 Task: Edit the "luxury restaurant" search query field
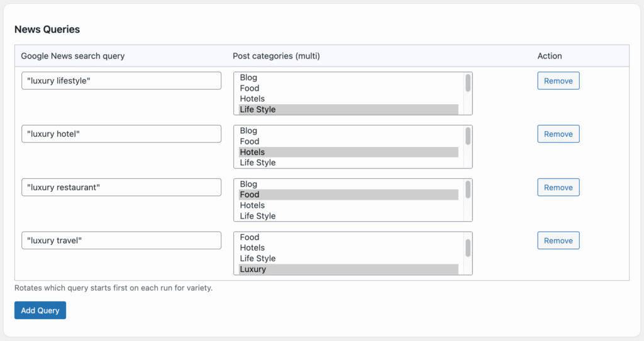(121, 188)
